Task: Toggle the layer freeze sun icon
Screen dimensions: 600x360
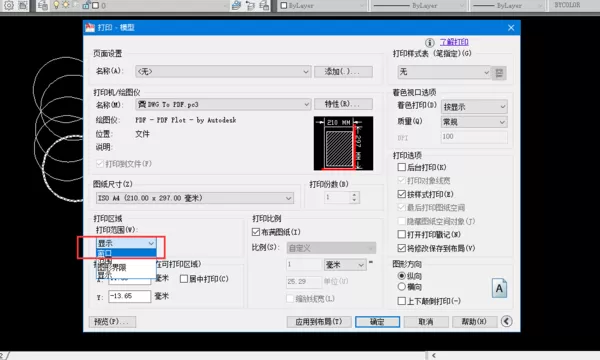Action: coord(65,5)
